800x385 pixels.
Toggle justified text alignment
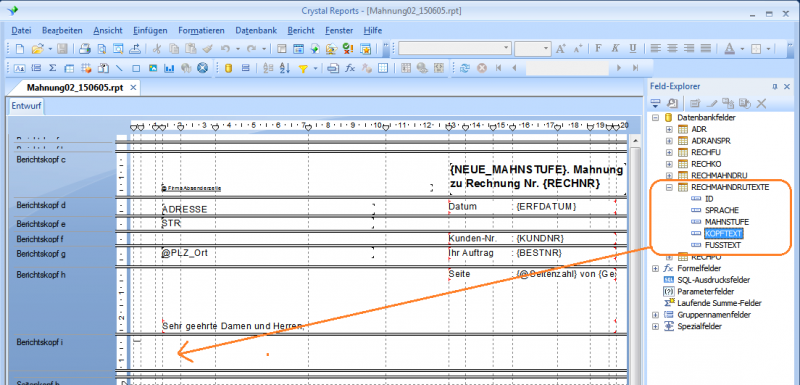point(706,49)
